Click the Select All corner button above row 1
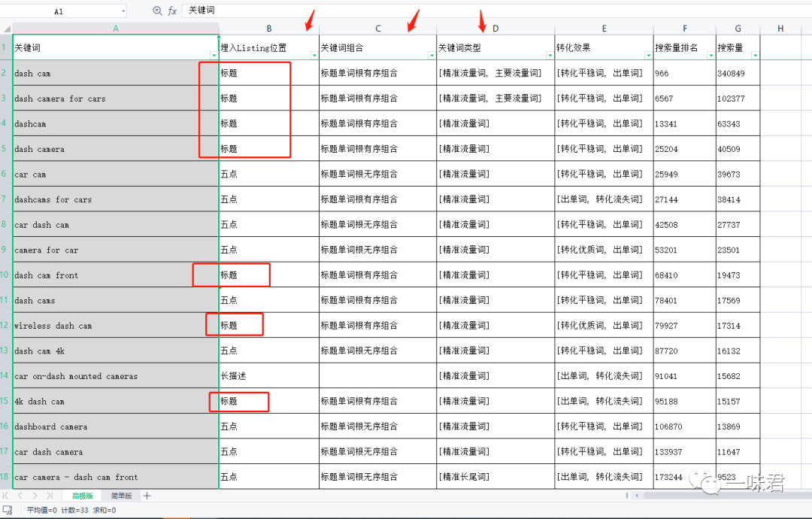This screenshot has height=519, width=812. click(x=6, y=28)
